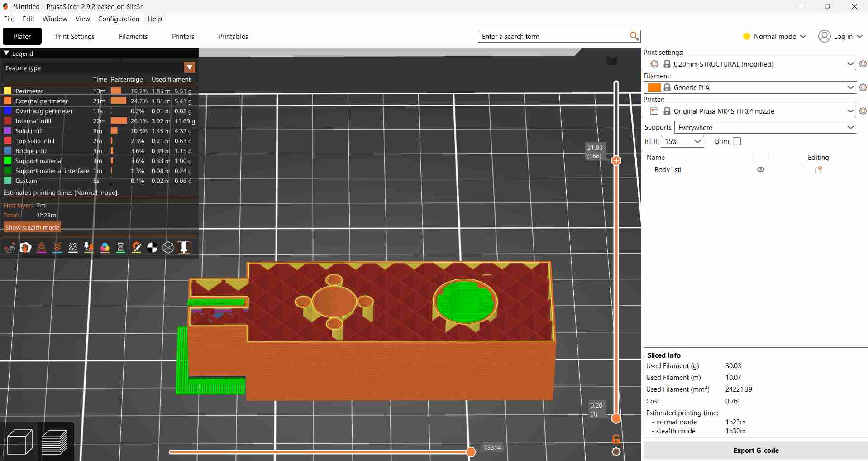Open Filament preset dropdown Generic PLA
This screenshot has width=868, height=461.
(x=750, y=88)
